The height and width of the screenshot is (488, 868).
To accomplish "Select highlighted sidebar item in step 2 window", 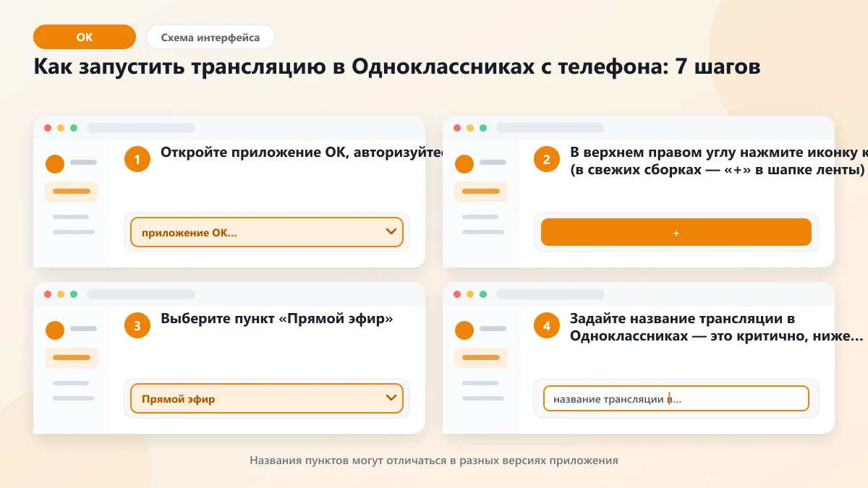I will click(481, 192).
